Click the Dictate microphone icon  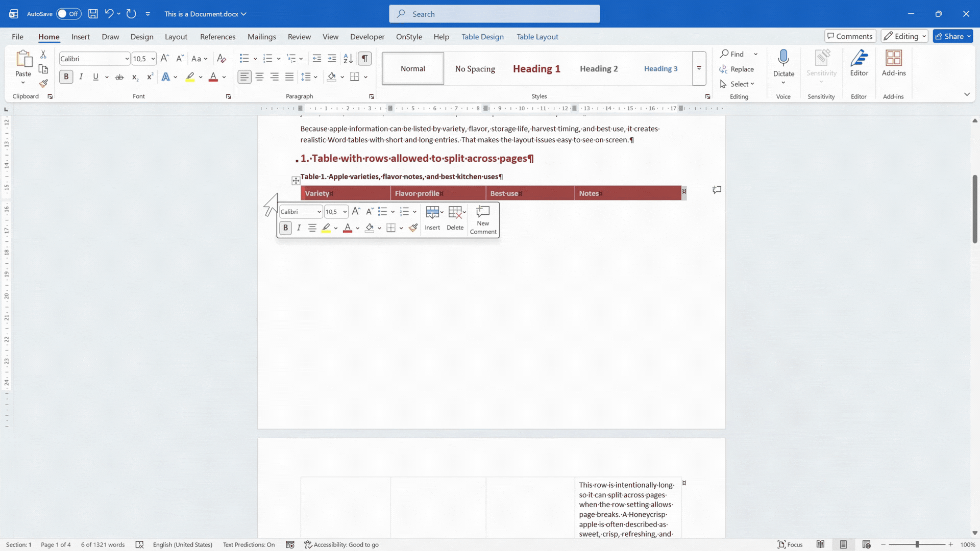pyautogui.click(x=783, y=58)
